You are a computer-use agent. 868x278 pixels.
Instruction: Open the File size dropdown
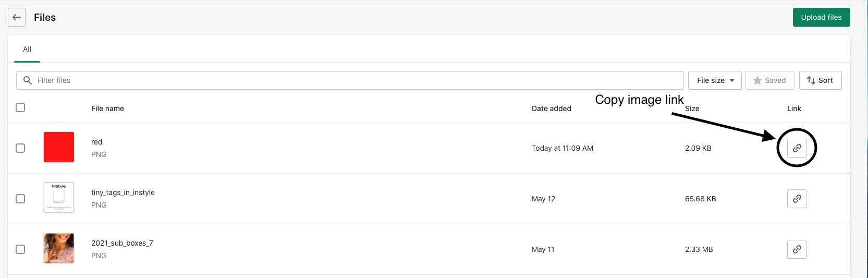(x=715, y=80)
